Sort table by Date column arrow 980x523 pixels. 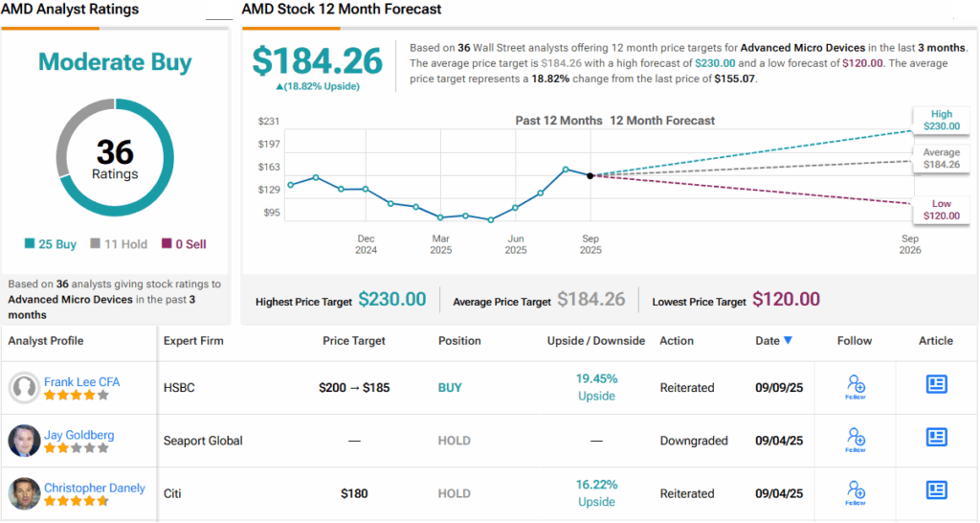788,341
